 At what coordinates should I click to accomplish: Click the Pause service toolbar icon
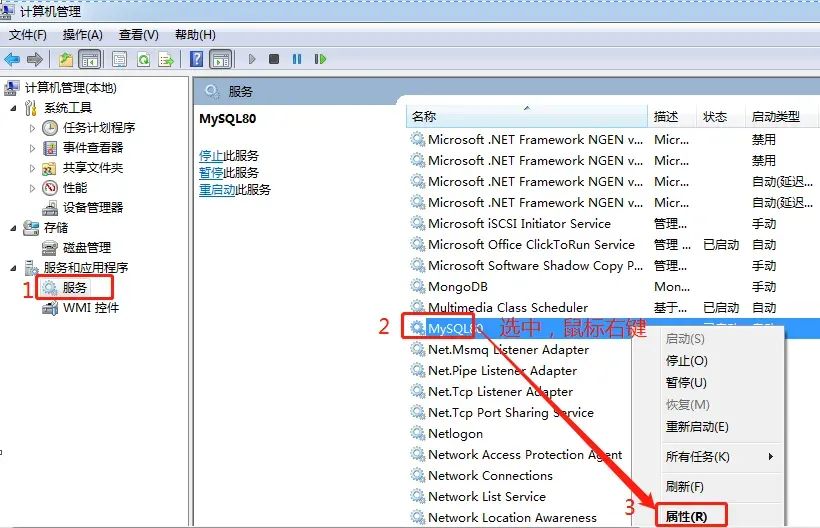[297, 59]
